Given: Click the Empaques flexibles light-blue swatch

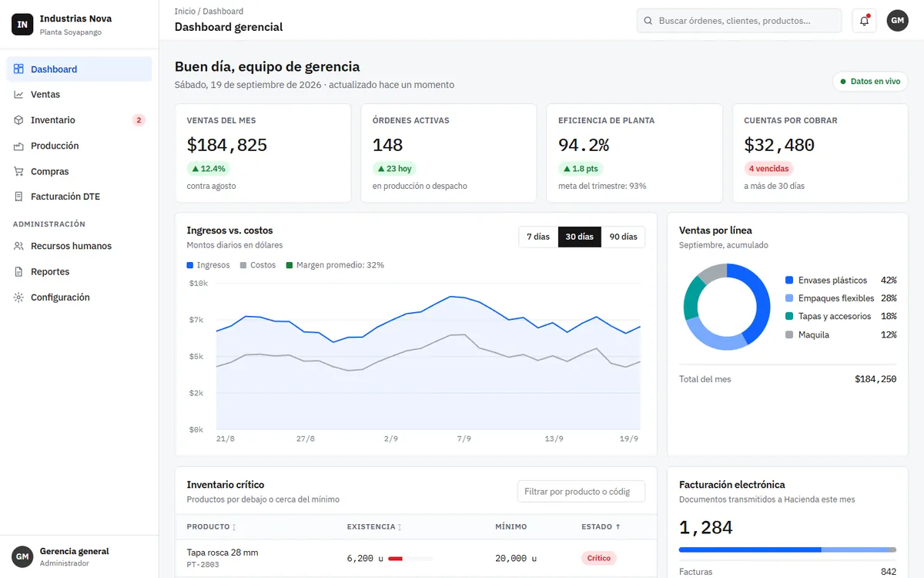Looking at the screenshot, I should click(789, 298).
